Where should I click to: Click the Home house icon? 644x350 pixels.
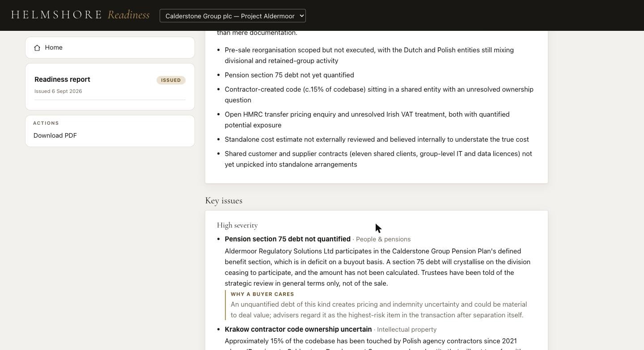tap(37, 48)
